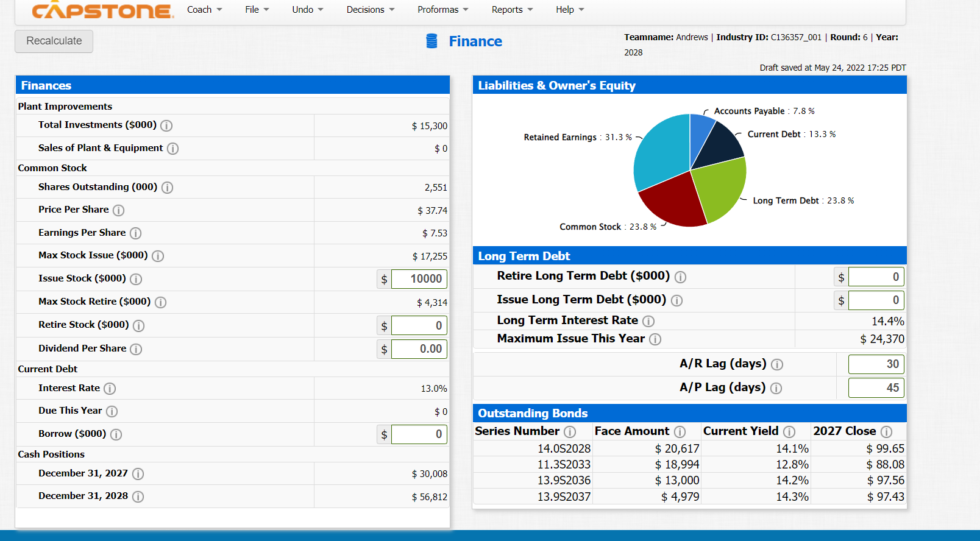Select the Borrow ($000) input field
This screenshot has height=541, width=980.
coord(419,434)
